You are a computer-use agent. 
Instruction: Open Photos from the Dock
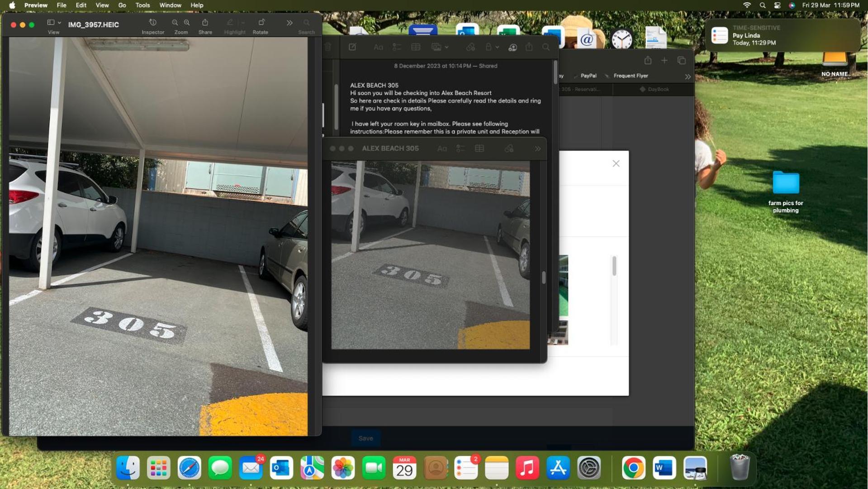[343, 468]
